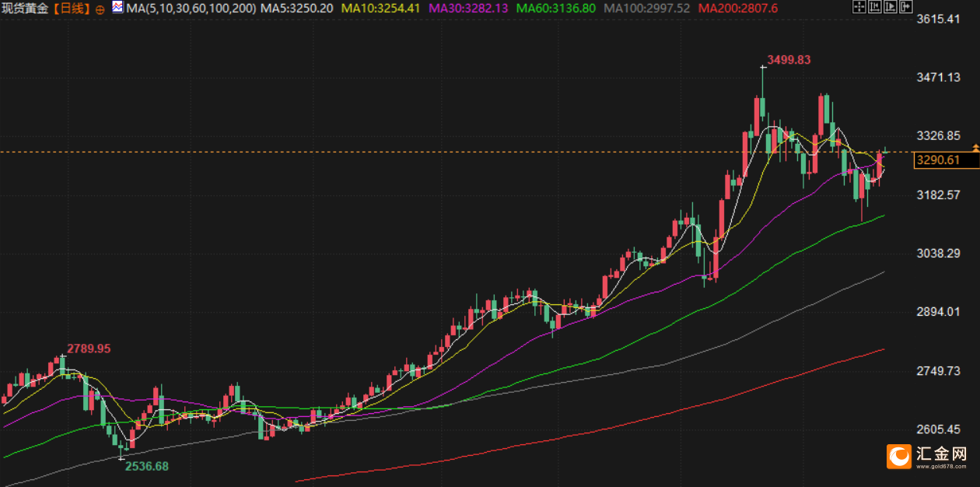The width and height of the screenshot is (980, 487).
Task: Select the green MA60 value label
Action: [x=557, y=9]
